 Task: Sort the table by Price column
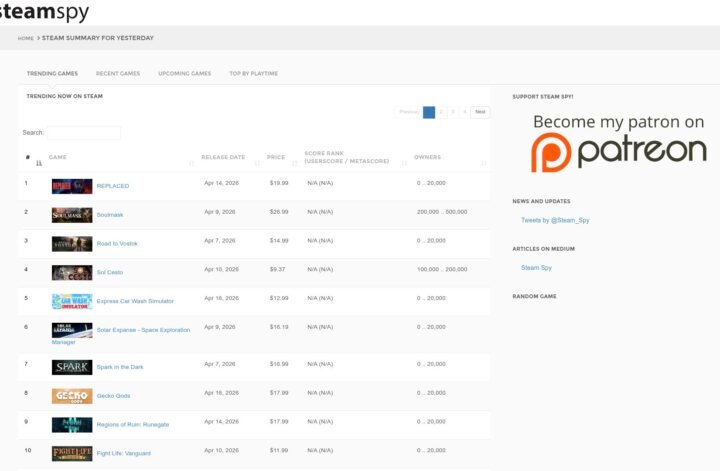click(276, 158)
